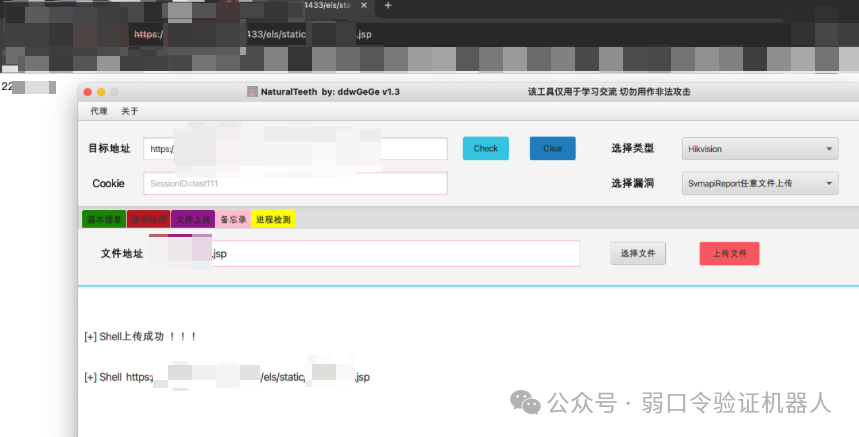Expand the 选择类型 Hikvision dropdown
This screenshot has height=437, width=859.
coord(760,148)
